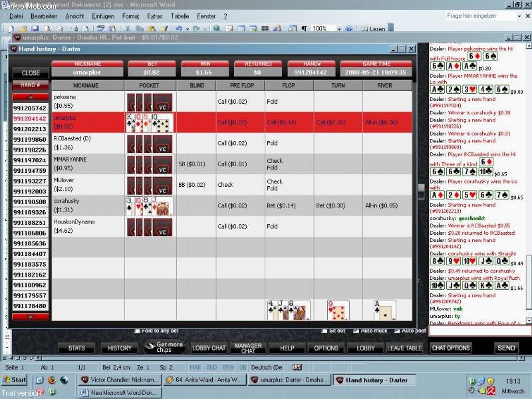The height and width of the screenshot is (399, 532).
Task: Run the spelling and grammar check icon
Action: (x=100, y=29)
